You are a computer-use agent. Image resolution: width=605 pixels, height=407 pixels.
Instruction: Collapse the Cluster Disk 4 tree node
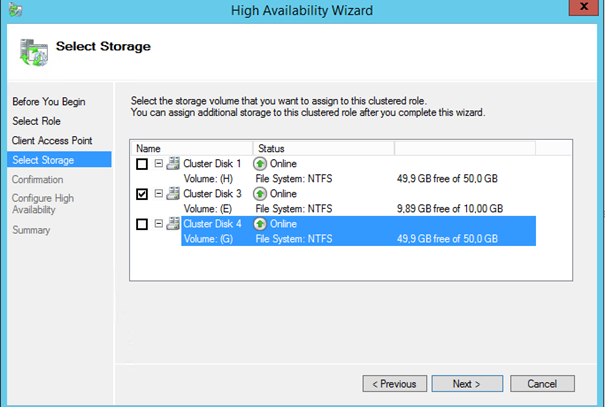158,224
